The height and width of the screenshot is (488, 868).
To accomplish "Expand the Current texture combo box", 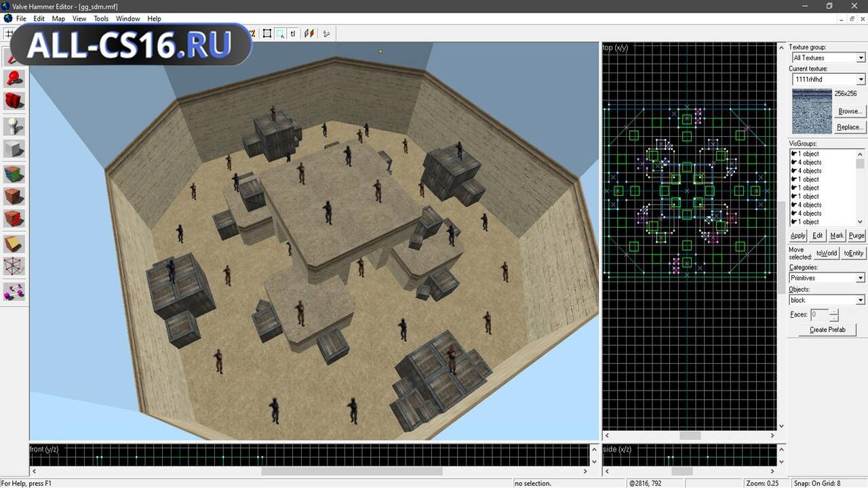I will (829, 80).
